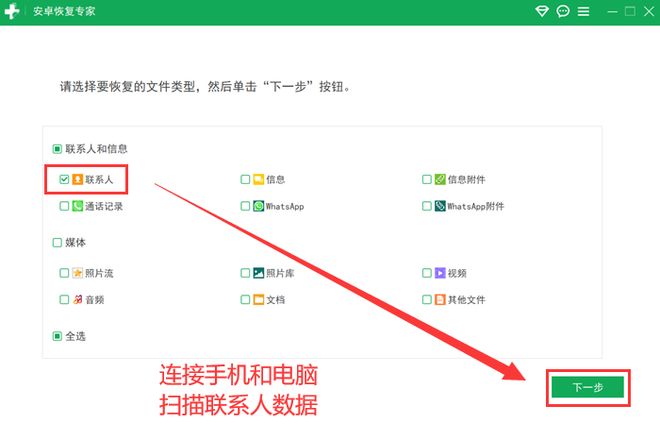Image resolution: width=660 pixels, height=440 pixels.
Task: Click the 文档 folder icon
Action: 258,299
